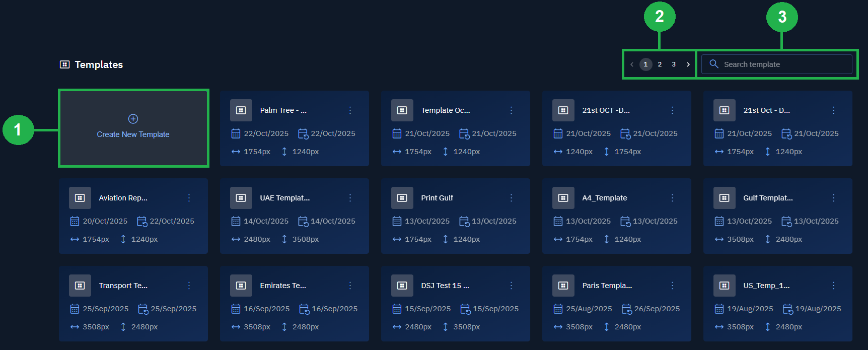
Task: Click the Palm Tree template thumbnail icon
Action: tap(241, 110)
